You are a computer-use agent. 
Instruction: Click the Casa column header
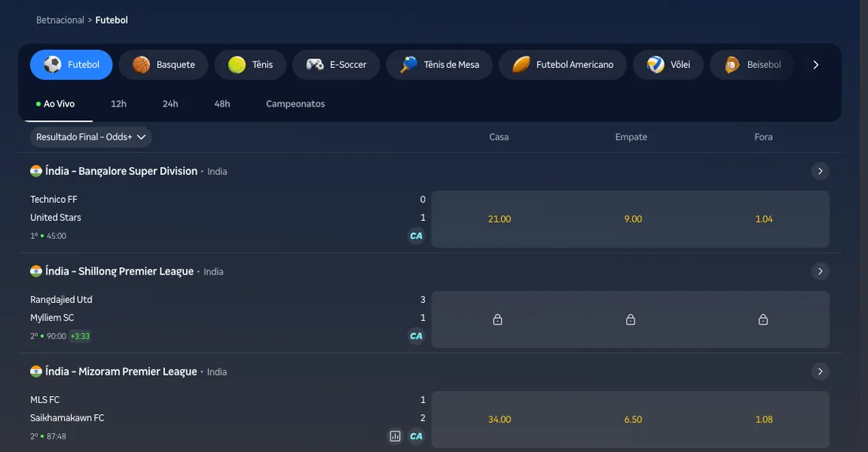[499, 136]
